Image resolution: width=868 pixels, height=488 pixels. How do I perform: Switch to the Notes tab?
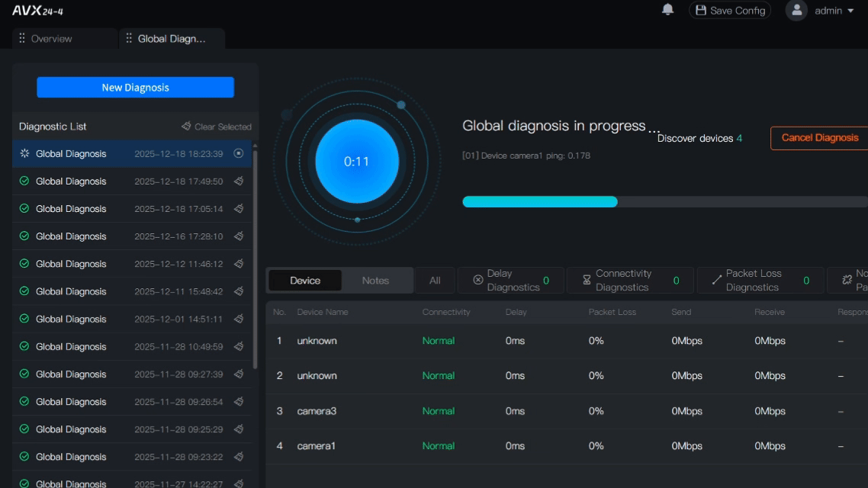(x=375, y=281)
